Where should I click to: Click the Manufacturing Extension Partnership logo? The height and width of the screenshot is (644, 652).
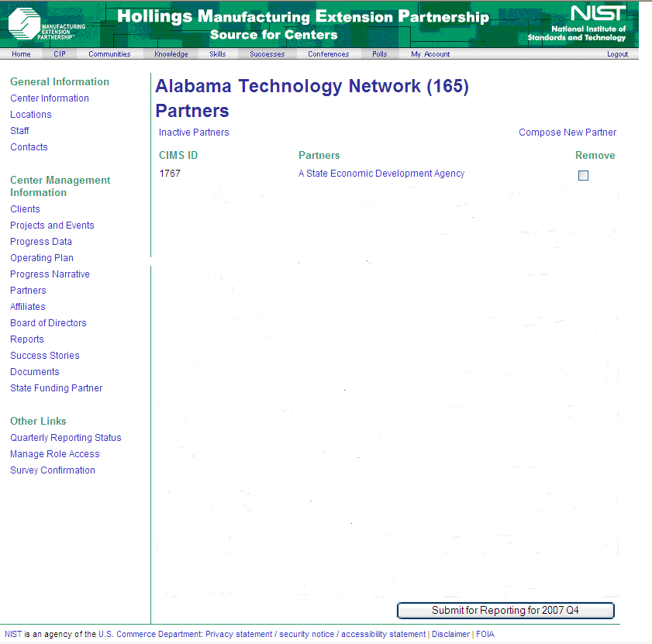tap(47, 24)
